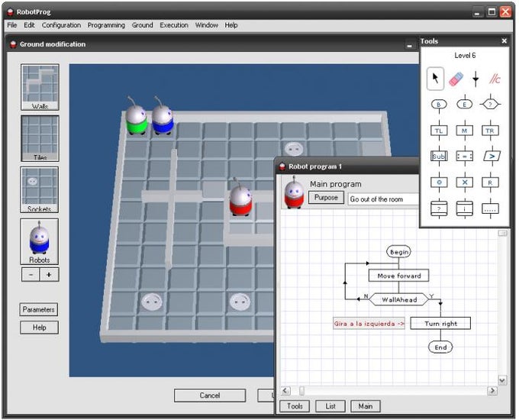
Task: Pick the test (?) hexagon block
Action: click(490, 105)
